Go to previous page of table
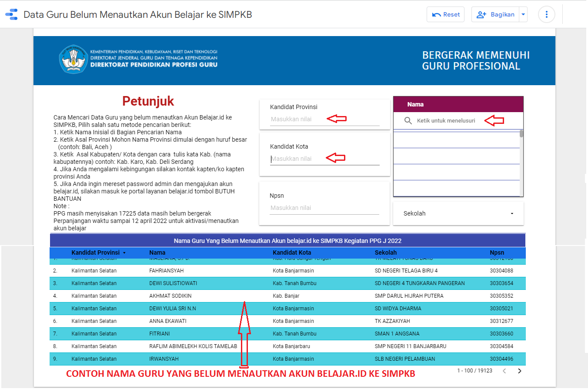This screenshot has width=588, height=392. click(x=504, y=371)
